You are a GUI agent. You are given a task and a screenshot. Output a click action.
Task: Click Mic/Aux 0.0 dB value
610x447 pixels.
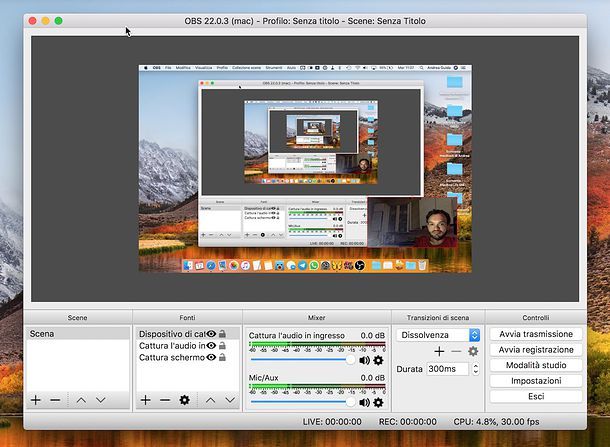(x=372, y=377)
